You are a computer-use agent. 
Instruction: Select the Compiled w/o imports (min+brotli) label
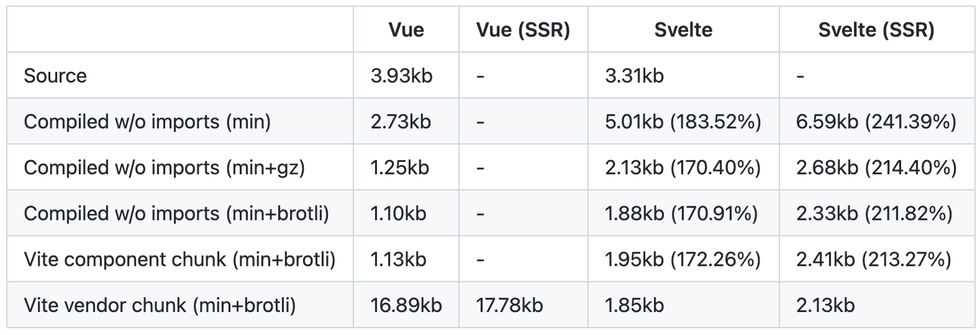point(176,214)
